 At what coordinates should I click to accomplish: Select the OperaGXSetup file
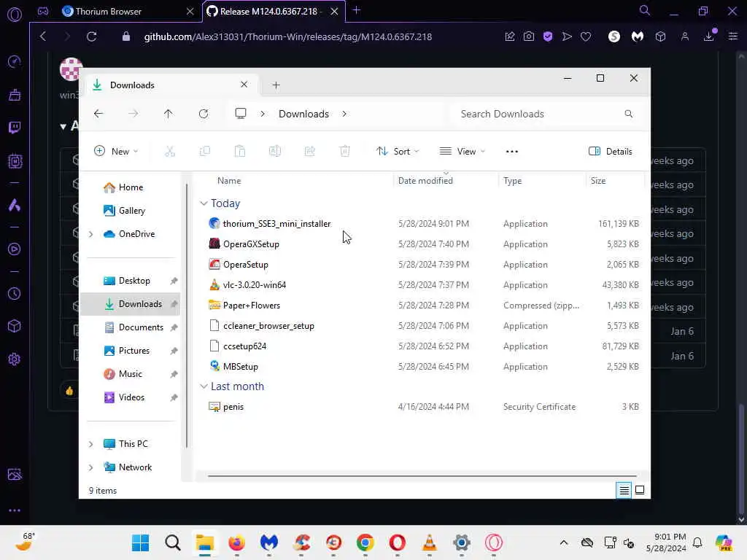pyautogui.click(x=251, y=244)
